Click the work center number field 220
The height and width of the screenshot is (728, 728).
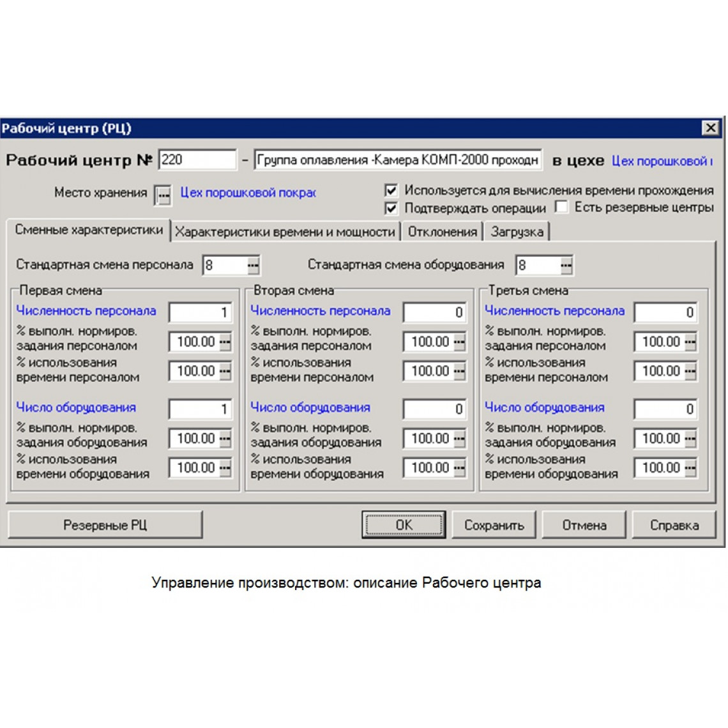[197, 160]
